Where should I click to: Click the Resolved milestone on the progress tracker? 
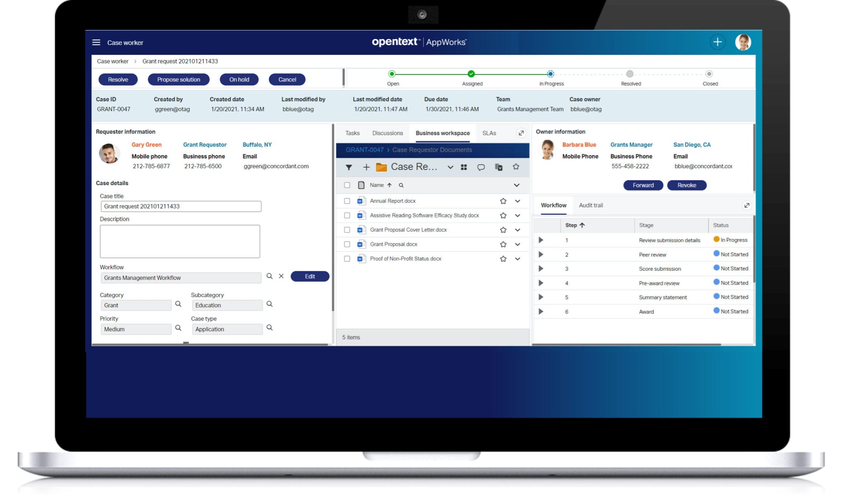click(x=630, y=74)
